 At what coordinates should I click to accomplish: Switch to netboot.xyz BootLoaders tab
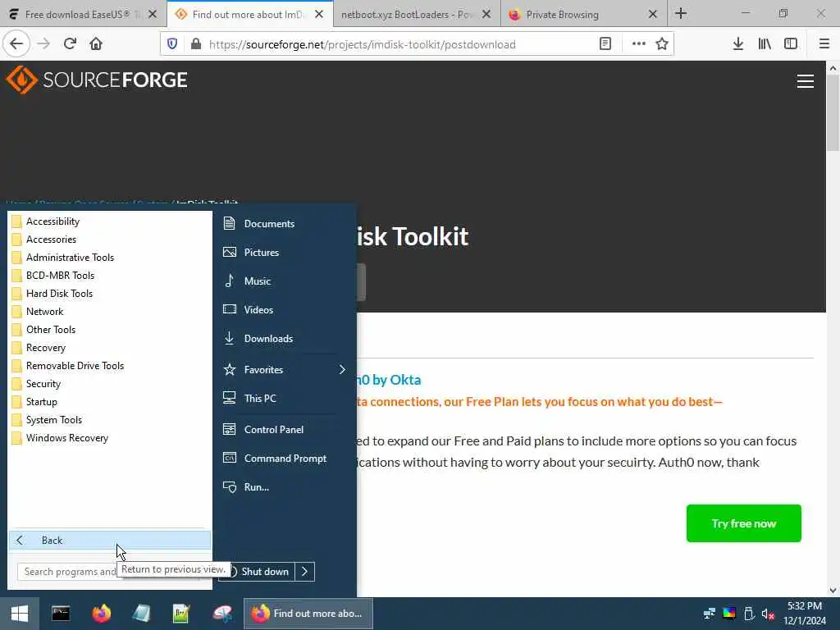(407, 15)
